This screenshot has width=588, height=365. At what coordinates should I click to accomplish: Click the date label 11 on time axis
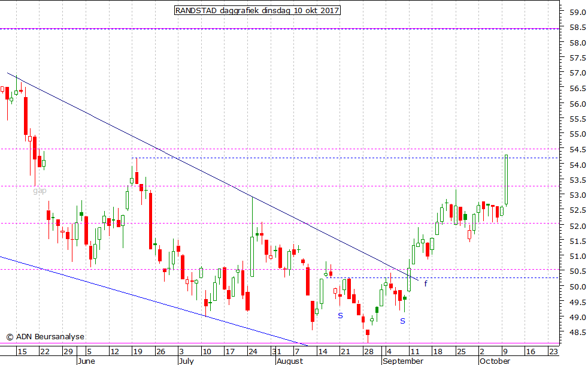[414, 352]
